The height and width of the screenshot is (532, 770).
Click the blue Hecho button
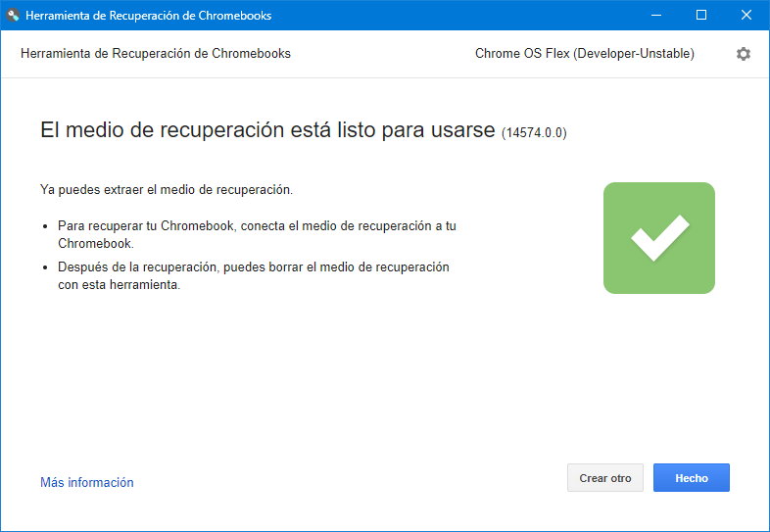691,478
